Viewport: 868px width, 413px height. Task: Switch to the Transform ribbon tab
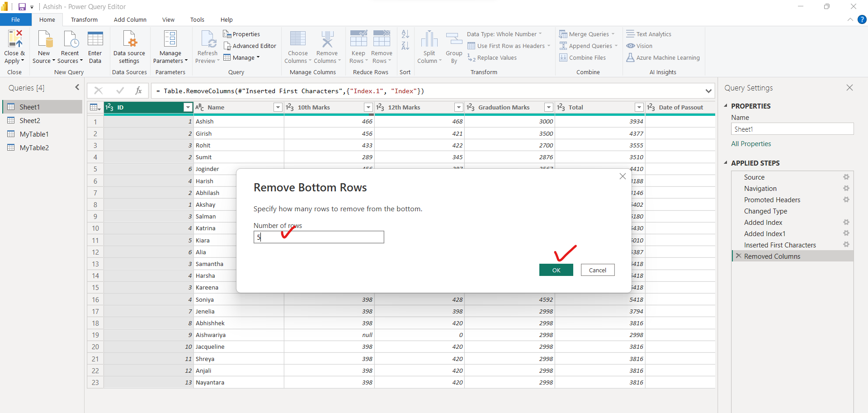84,19
